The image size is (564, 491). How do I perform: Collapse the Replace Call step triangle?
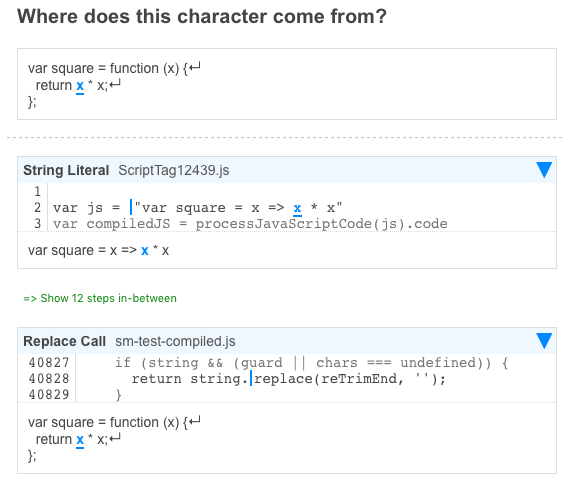coord(544,341)
